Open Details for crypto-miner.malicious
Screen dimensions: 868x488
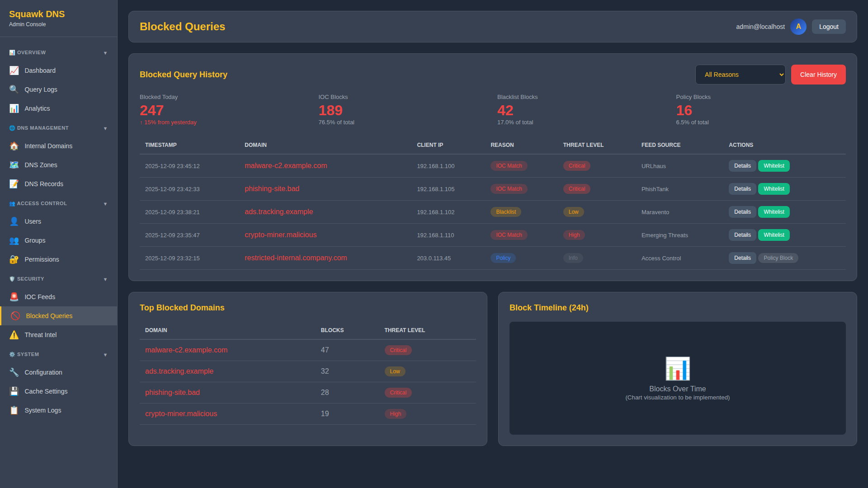(742, 235)
